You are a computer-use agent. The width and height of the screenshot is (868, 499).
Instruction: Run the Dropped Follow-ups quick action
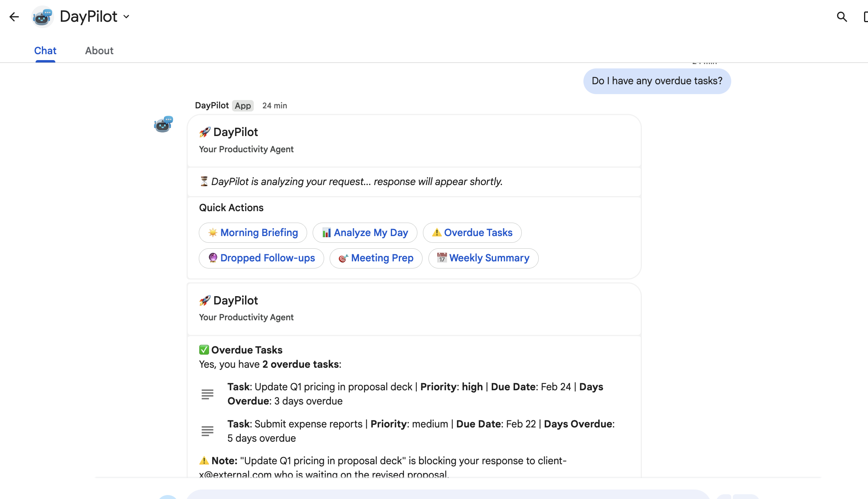pos(261,258)
